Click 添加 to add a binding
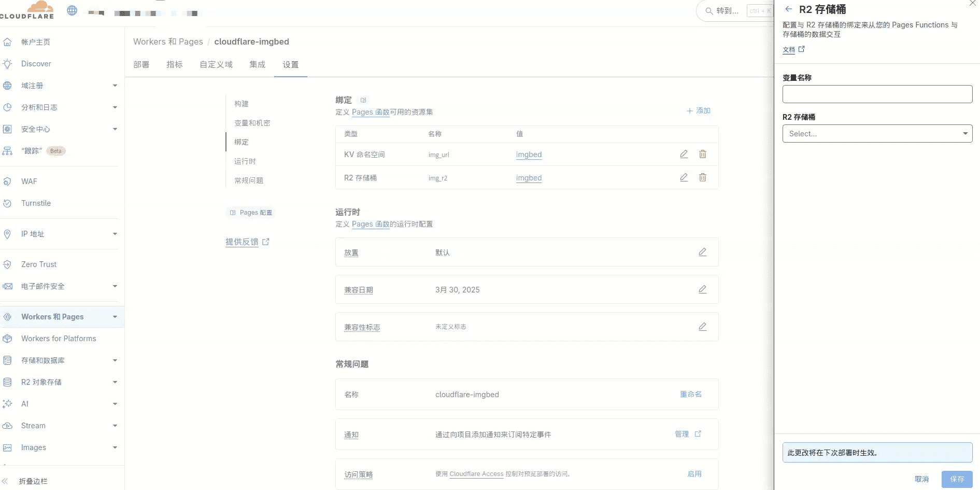 click(x=699, y=110)
